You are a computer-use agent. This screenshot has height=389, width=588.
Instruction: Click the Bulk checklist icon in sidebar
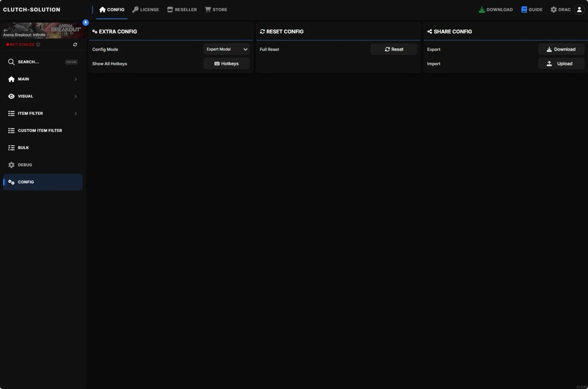(11, 148)
